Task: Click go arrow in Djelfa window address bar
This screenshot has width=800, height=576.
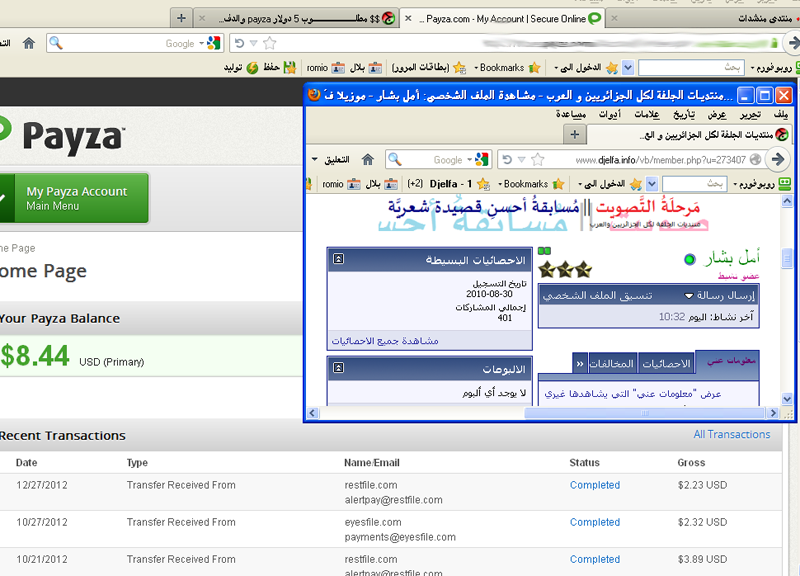Action: coord(778,160)
